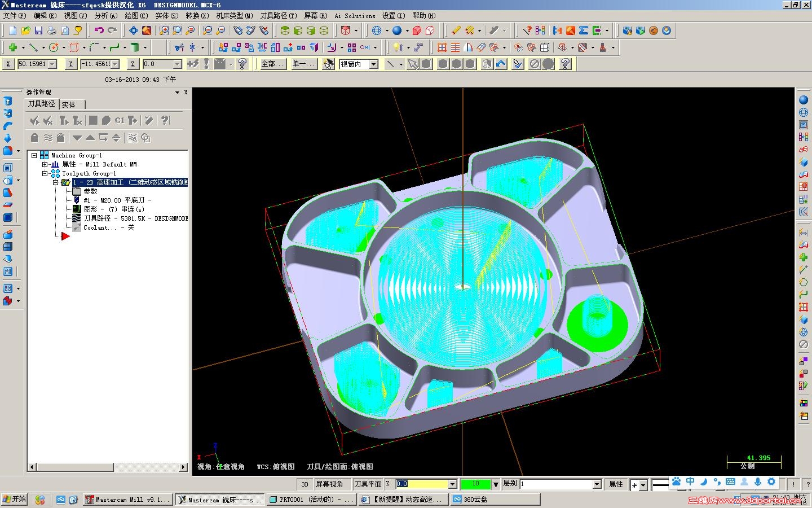Select the #1 - M20.00 平底刀 tool item

coord(117,200)
